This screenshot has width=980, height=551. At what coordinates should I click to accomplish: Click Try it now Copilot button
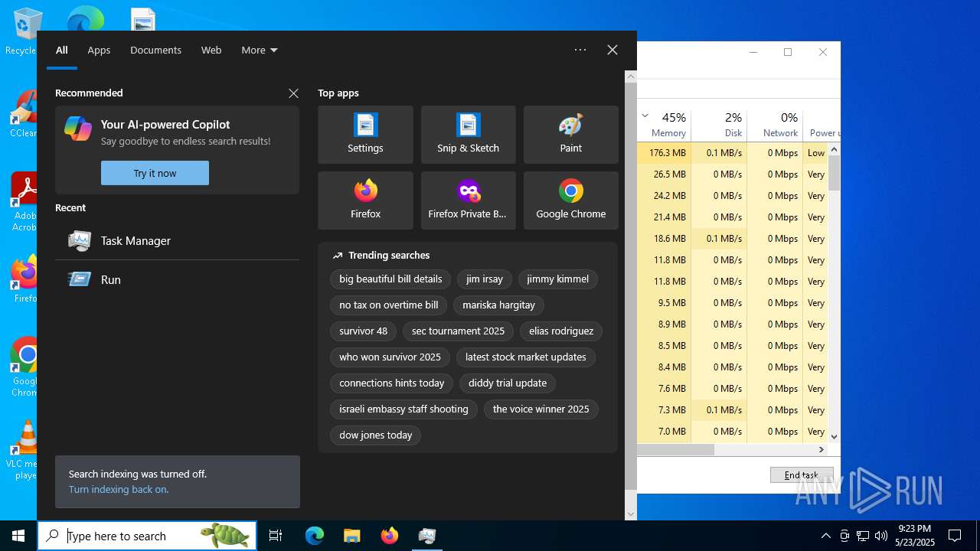tap(155, 173)
